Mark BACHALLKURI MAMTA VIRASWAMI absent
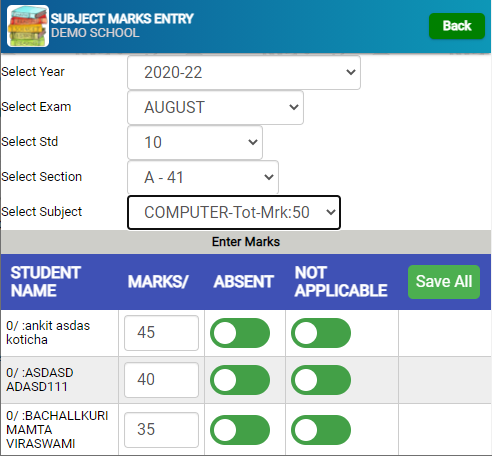This screenshot has width=492, height=456. 240,430
